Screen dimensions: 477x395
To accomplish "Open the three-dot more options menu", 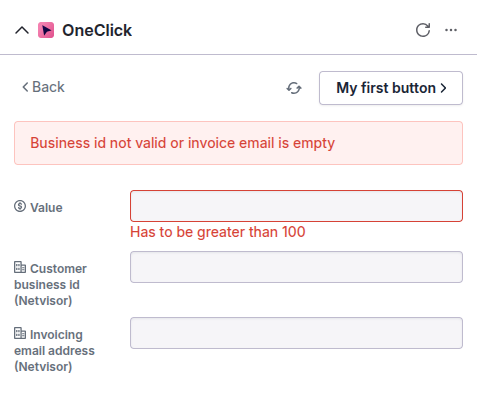I will 451,30.
